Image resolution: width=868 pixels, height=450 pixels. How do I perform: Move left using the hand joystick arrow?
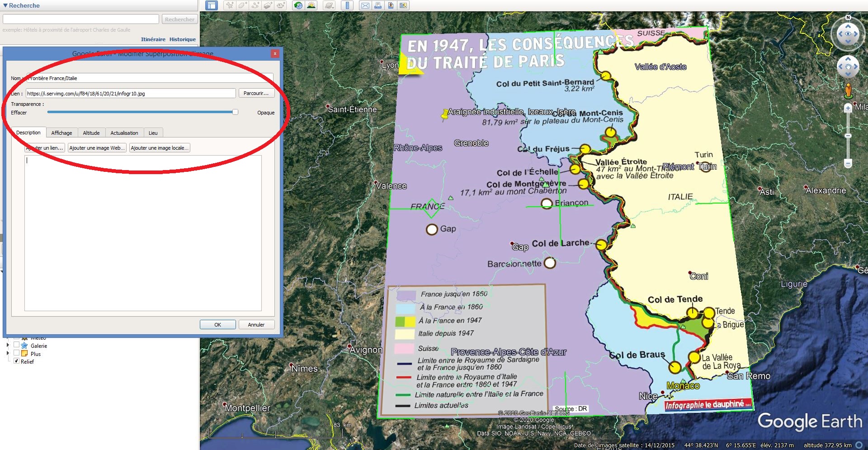[840, 66]
